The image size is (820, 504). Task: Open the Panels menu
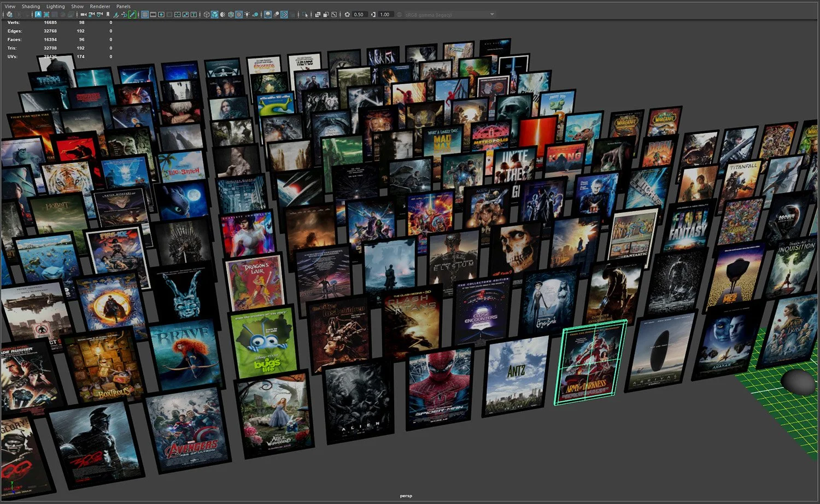pos(123,6)
